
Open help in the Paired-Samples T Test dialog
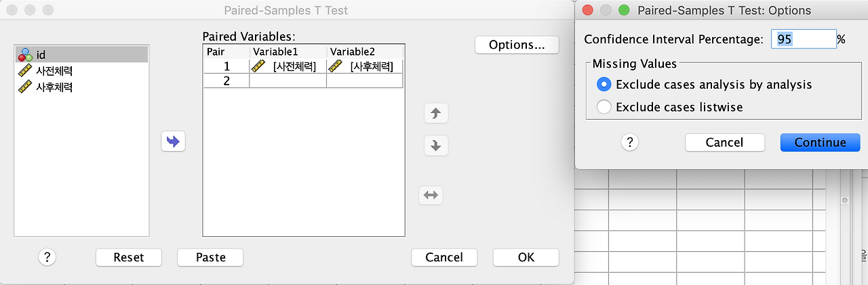click(x=47, y=257)
